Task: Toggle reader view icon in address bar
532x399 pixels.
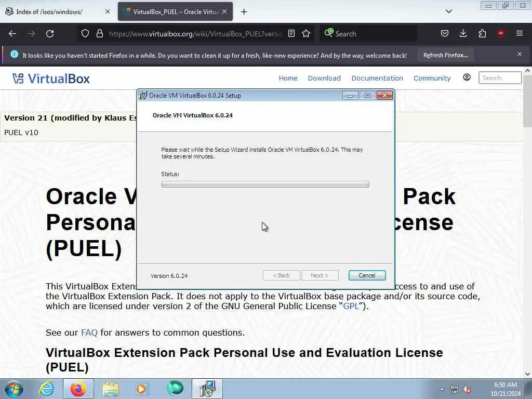Action: tap(291, 34)
